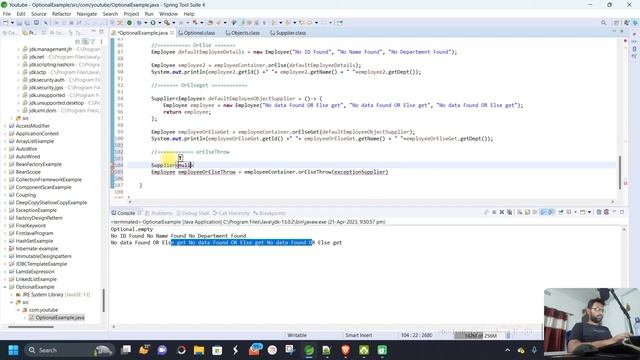Toggle Show Console on Standard Out change
Image resolution: width=640 pixels, height=360 pixels.
543,212
